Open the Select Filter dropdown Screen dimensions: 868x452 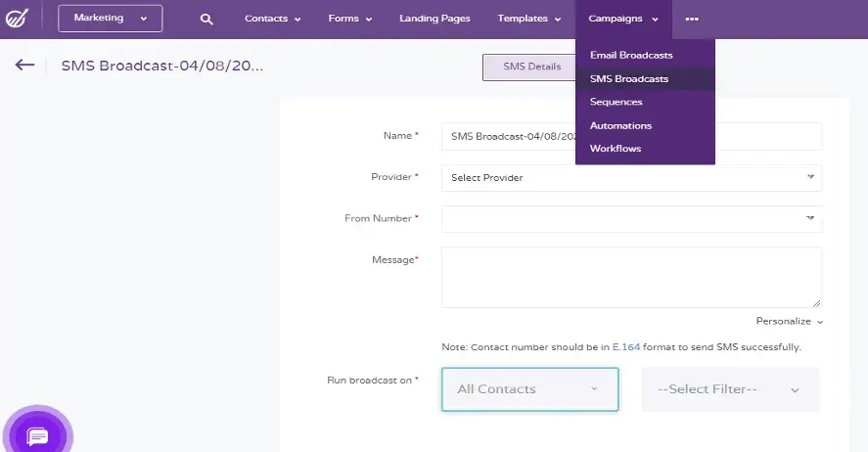click(x=730, y=389)
